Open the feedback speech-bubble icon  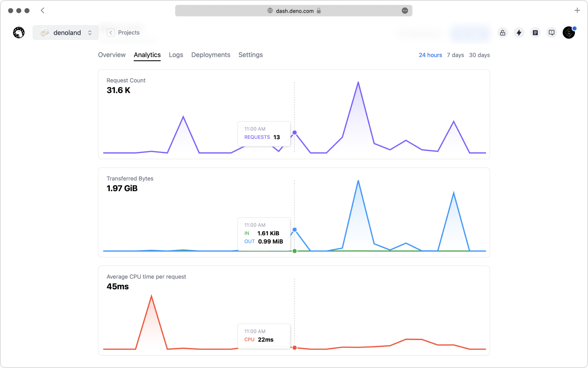coord(552,32)
